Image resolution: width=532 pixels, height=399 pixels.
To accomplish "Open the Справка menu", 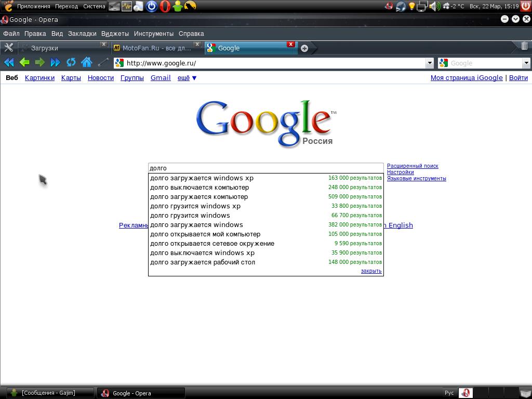I will 191,34.
